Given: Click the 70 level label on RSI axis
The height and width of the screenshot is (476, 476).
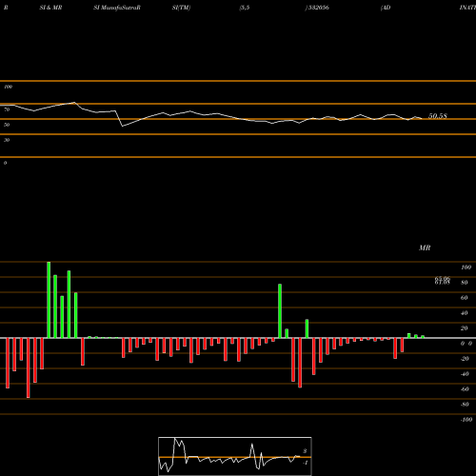Looking at the screenshot, I should (x=7, y=109).
